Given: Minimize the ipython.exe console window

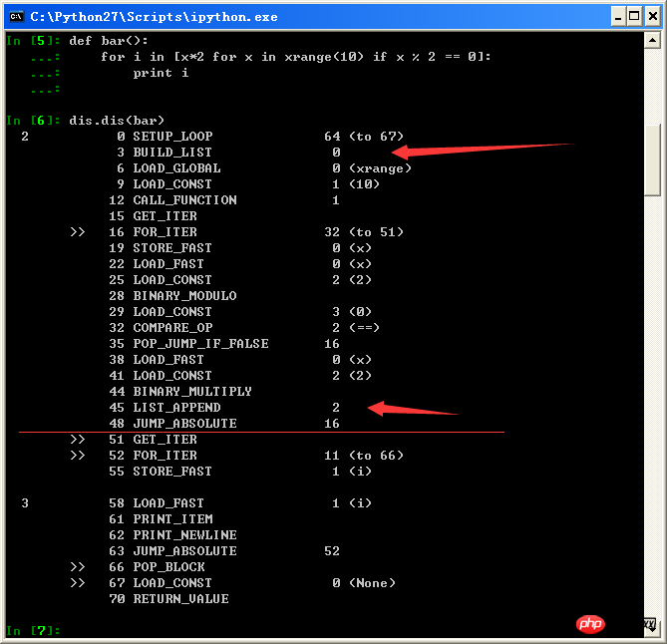Looking at the screenshot, I should pyautogui.click(x=618, y=17).
